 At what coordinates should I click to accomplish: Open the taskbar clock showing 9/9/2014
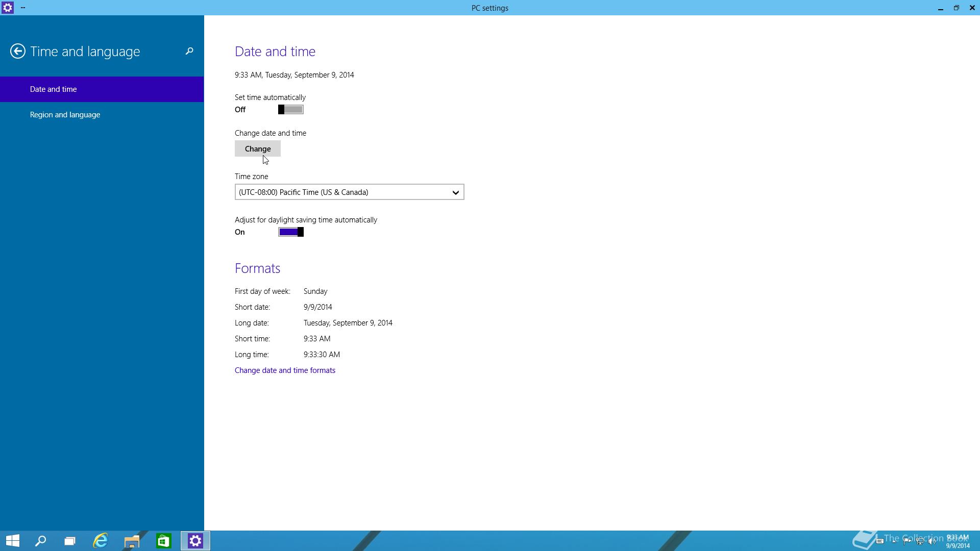958,541
